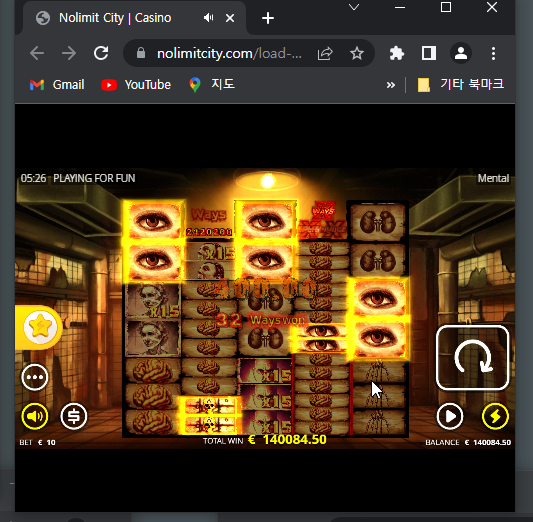Select the Nolimit City Casino tab
The width and height of the screenshot is (533, 522).
point(115,18)
